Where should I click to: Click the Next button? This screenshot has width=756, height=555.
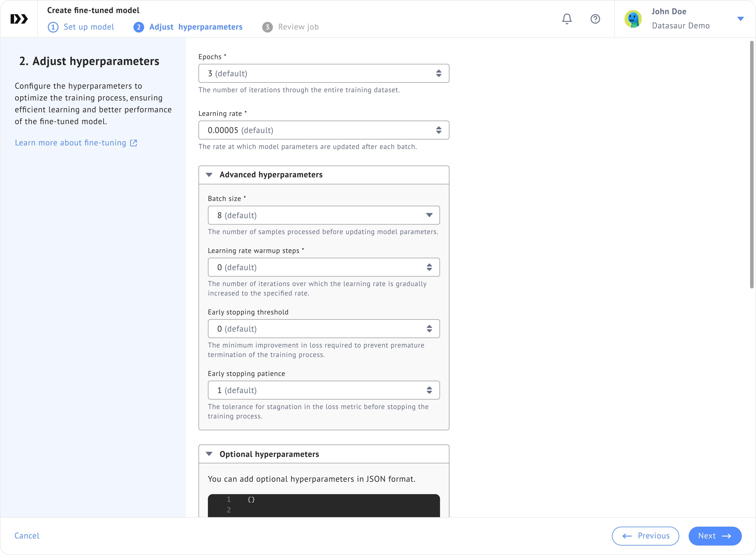click(x=715, y=536)
